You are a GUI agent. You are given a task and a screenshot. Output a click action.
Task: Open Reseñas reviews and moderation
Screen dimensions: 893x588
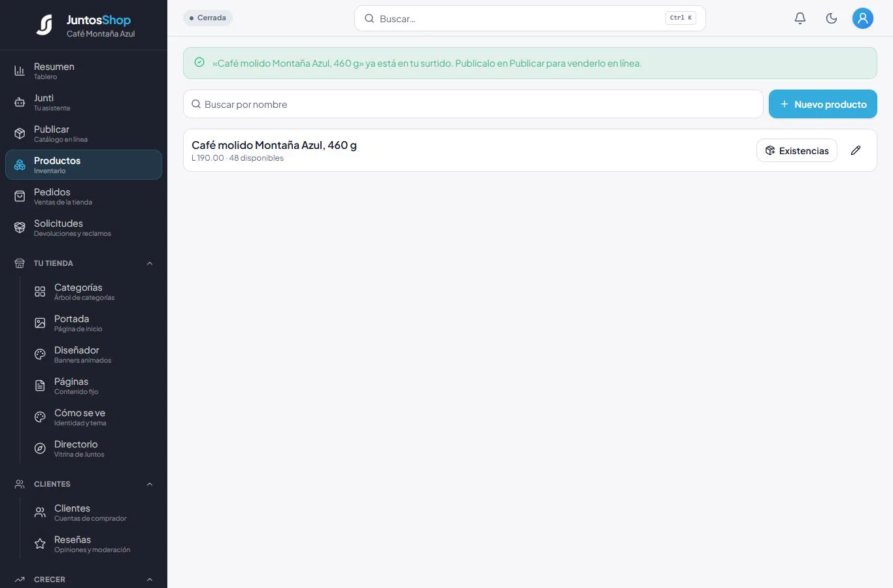(x=93, y=544)
